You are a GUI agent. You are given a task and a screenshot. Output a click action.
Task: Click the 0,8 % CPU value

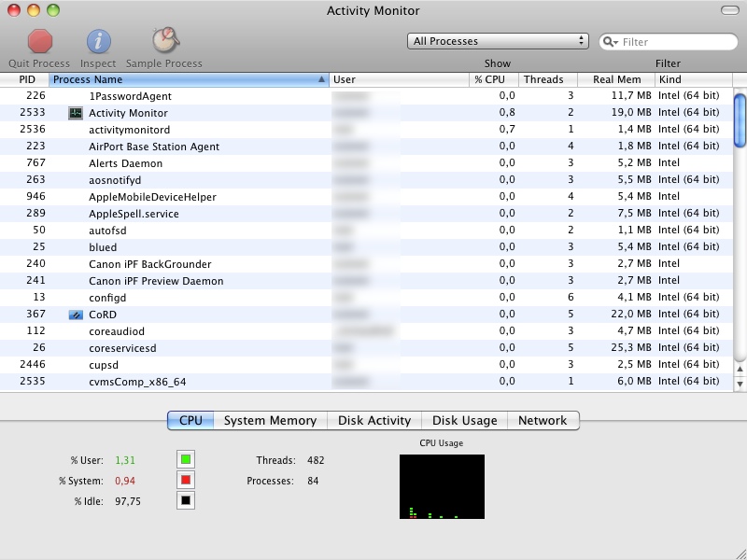point(507,112)
